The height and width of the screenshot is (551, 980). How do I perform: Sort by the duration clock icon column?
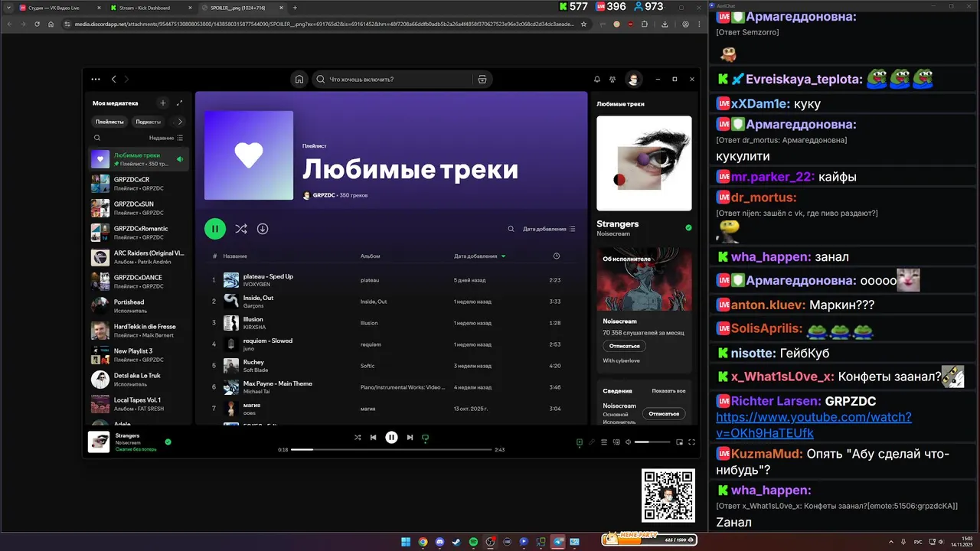557,256
